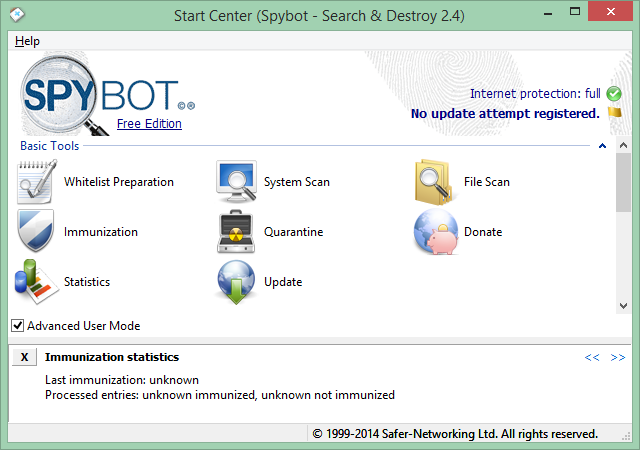
Task: Click the Statistics label
Action: click(87, 282)
